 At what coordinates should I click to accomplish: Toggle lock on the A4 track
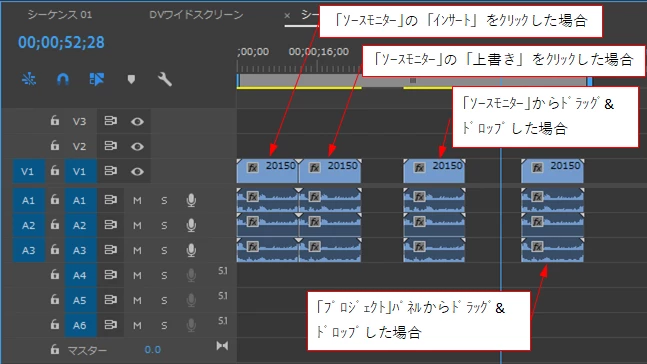(x=54, y=274)
